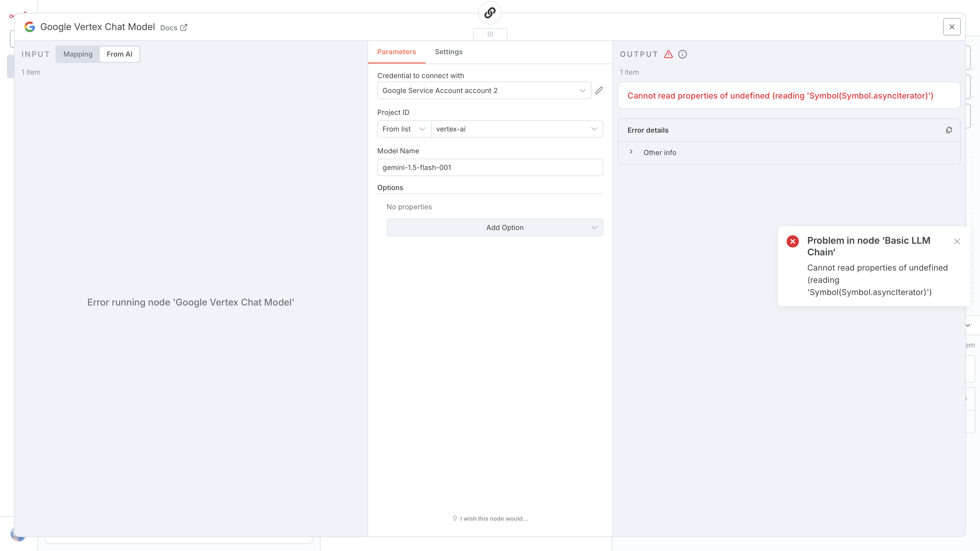
Task: Switch input view to Mapping
Action: 78,54
